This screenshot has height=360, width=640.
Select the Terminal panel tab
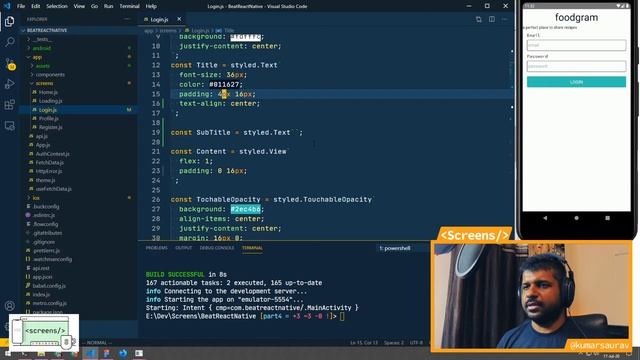[252, 248]
